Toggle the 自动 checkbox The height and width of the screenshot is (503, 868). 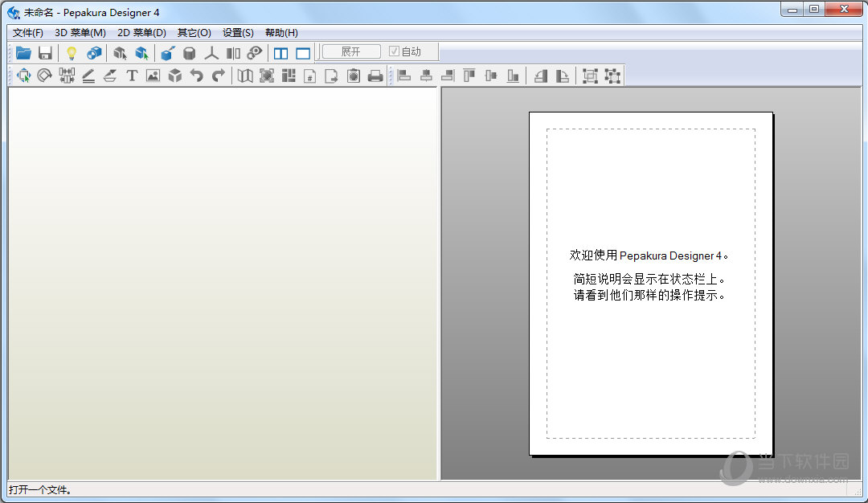coord(394,51)
